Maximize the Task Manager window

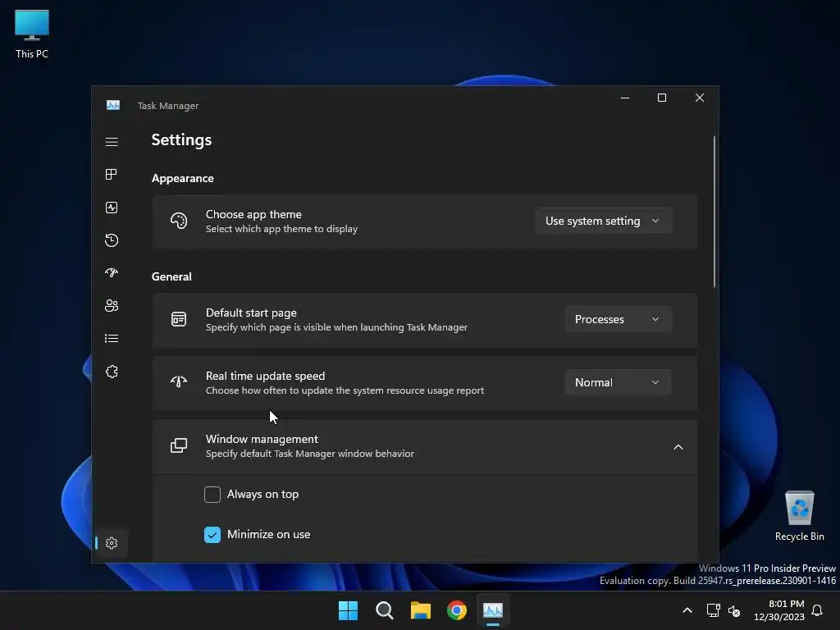pos(662,98)
